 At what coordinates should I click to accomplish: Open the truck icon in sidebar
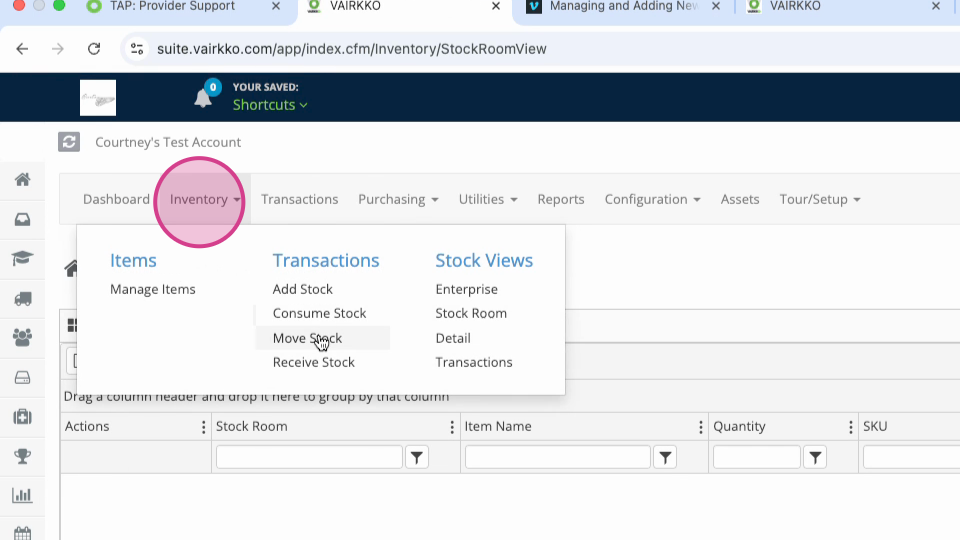pos(23,298)
